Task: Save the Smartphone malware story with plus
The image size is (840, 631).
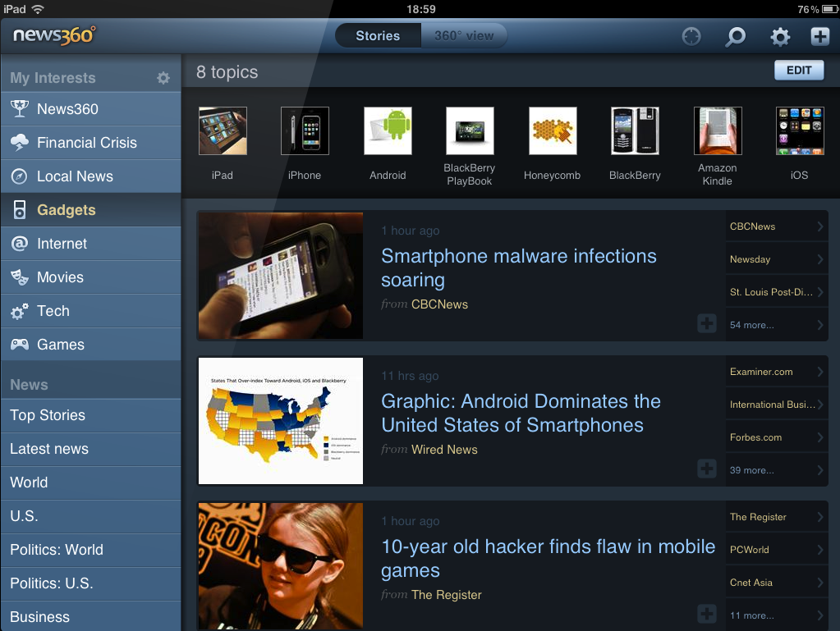Action: (x=707, y=323)
